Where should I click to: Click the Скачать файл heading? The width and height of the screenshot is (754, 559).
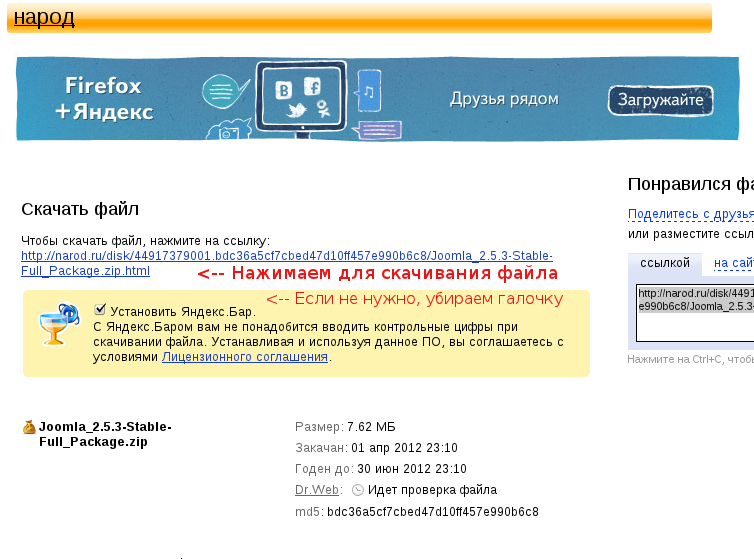pos(80,209)
